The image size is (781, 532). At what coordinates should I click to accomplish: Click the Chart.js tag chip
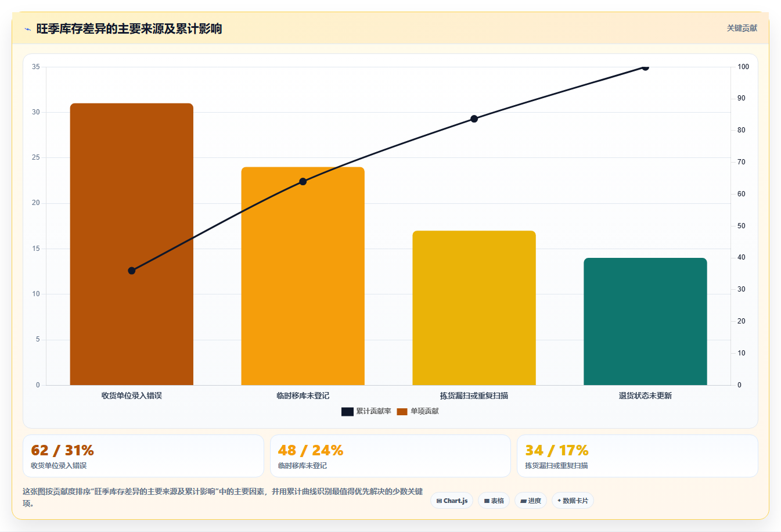point(452,501)
